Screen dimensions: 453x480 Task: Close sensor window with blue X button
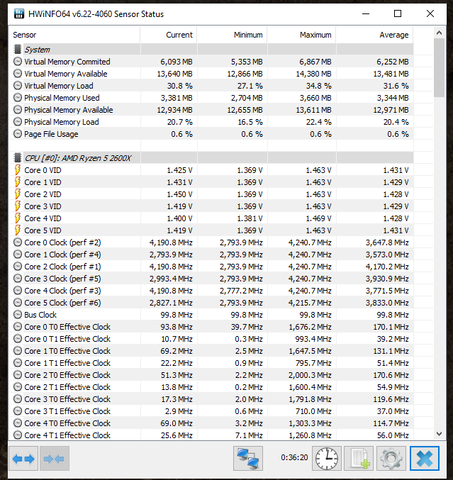424,459
